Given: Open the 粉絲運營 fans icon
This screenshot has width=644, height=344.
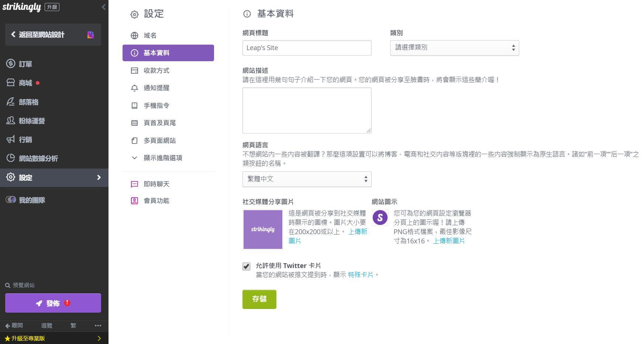Looking at the screenshot, I should 11,121.
